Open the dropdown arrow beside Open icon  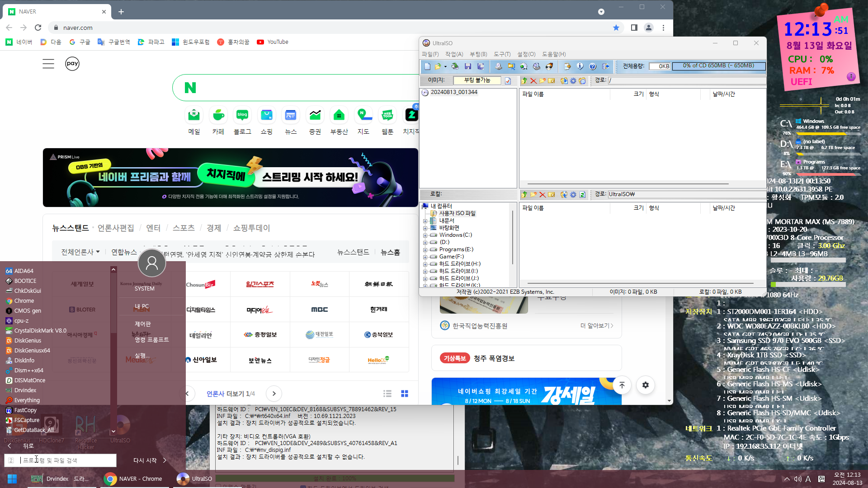[446, 67]
